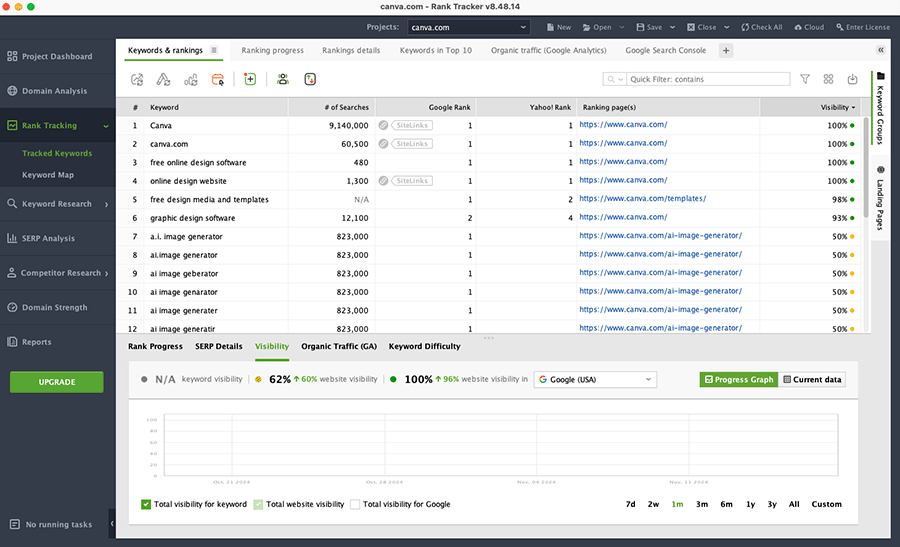The image size is (900, 547).
Task: Open the Google (USA) search engine dropdown
Action: pos(595,379)
